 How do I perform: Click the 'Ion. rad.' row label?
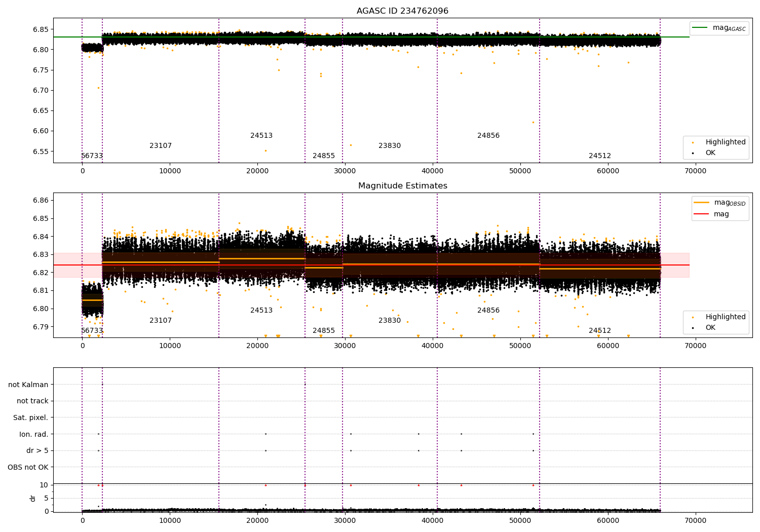34,435
